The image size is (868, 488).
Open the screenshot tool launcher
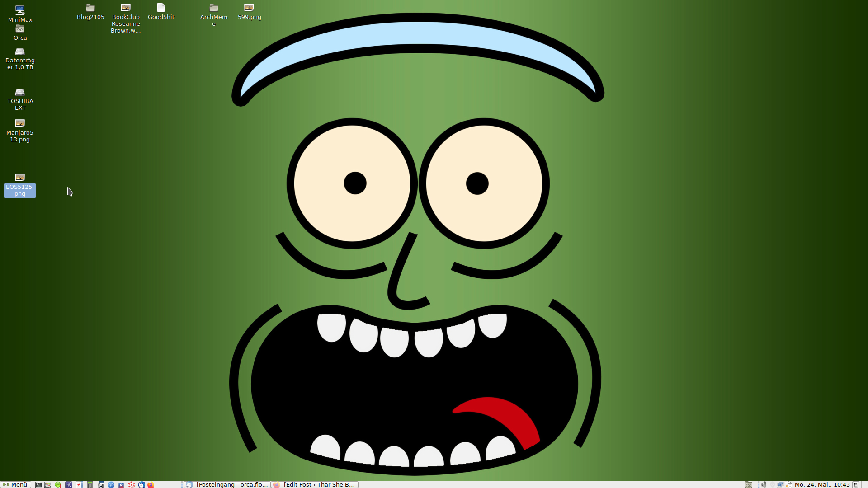point(101,484)
